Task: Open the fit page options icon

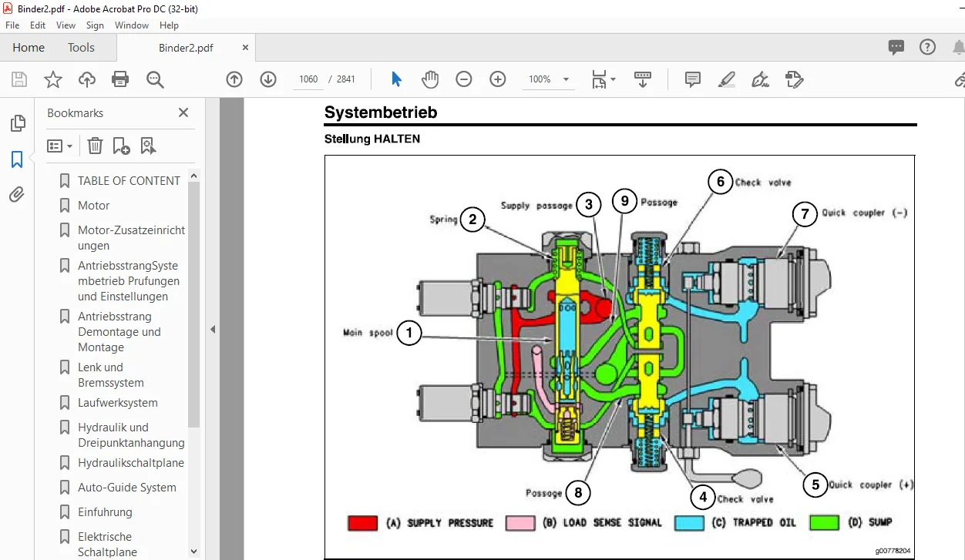Action: point(604,79)
